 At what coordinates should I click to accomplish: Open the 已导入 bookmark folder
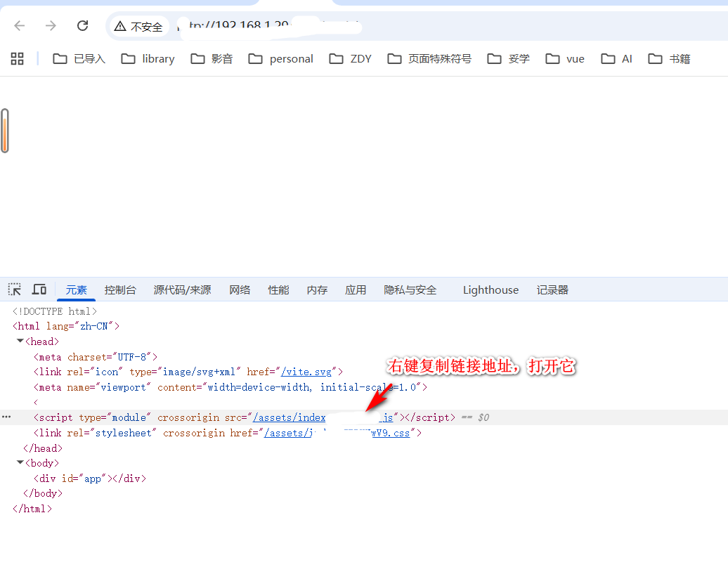tap(79, 59)
